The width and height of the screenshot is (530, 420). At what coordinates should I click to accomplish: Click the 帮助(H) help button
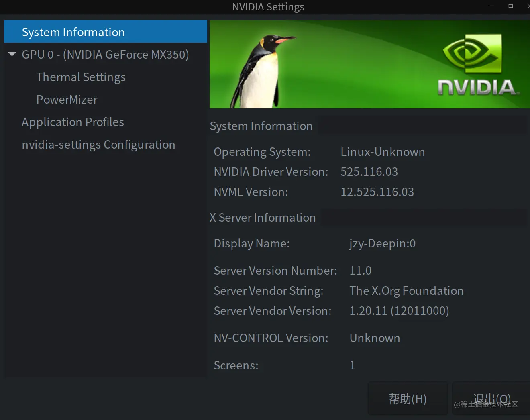pyautogui.click(x=408, y=398)
